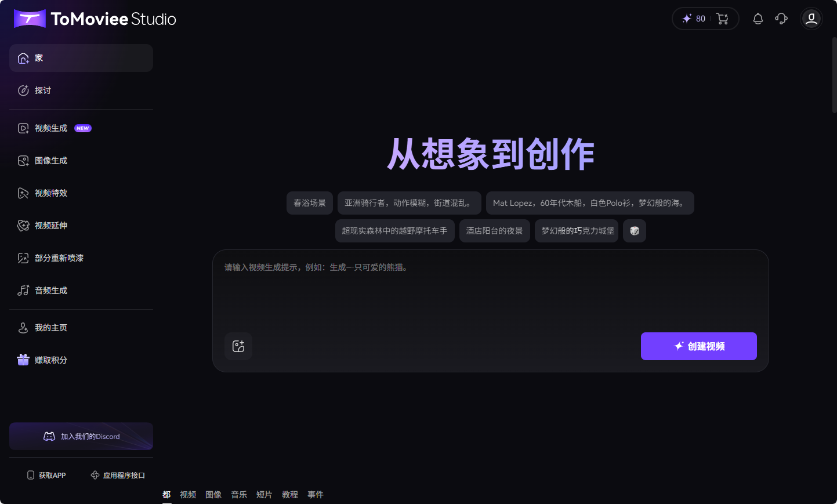Click the headset support icon

(781, 19)
